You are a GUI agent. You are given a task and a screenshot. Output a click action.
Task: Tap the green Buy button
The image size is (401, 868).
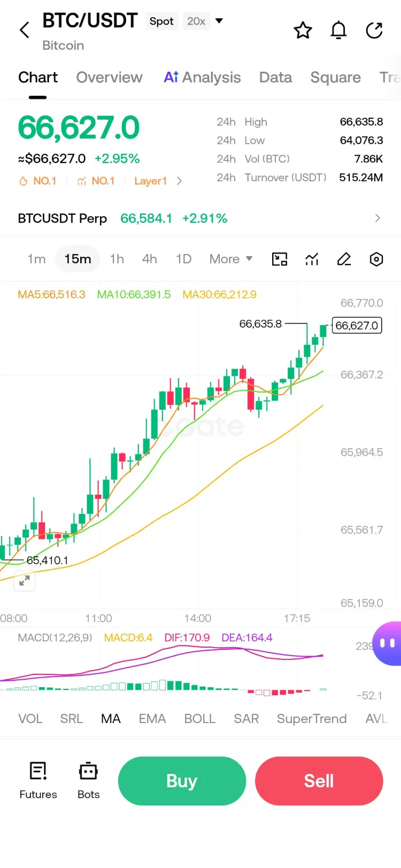pos(182,781)
